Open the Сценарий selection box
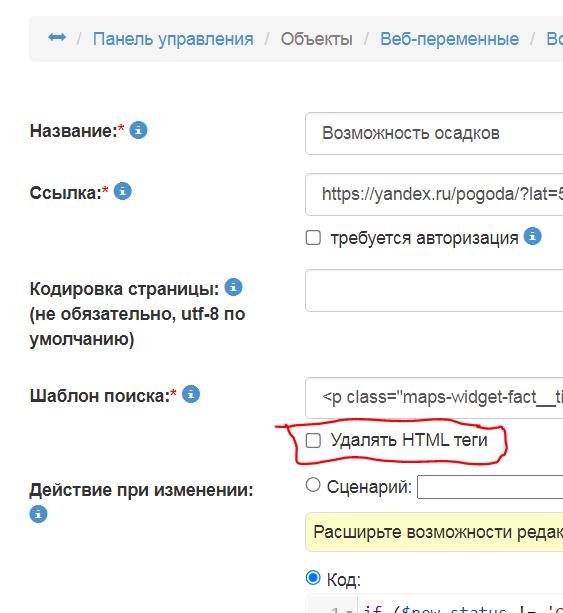This screenshot has width=563, height=613. (x=490, y=487)
